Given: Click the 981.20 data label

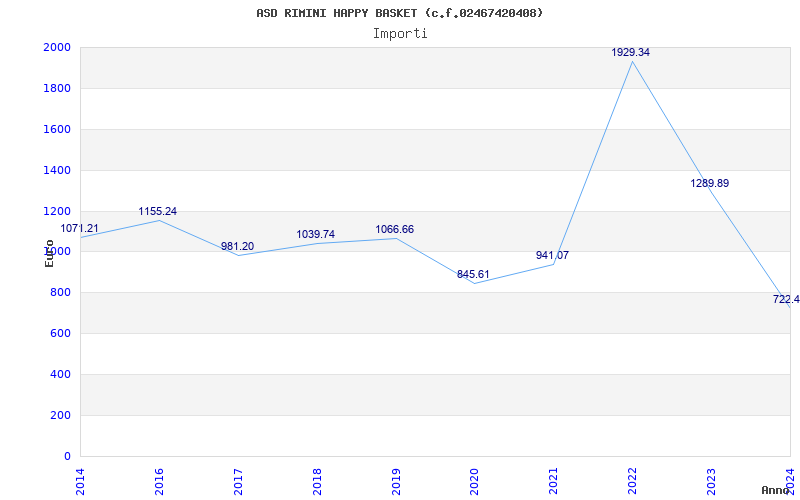Looking at the screenshot, I should [x=237, y=246].
